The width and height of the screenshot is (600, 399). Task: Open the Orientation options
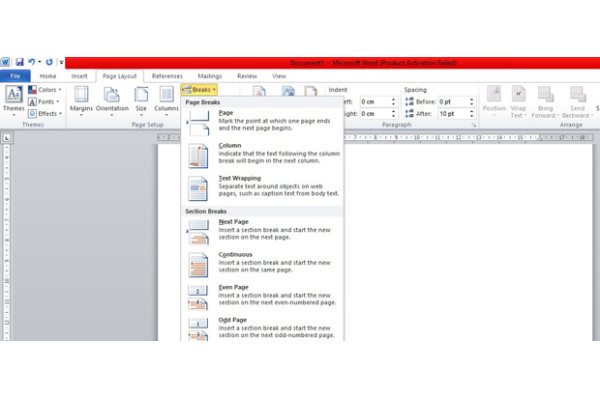tap(112, 101)
